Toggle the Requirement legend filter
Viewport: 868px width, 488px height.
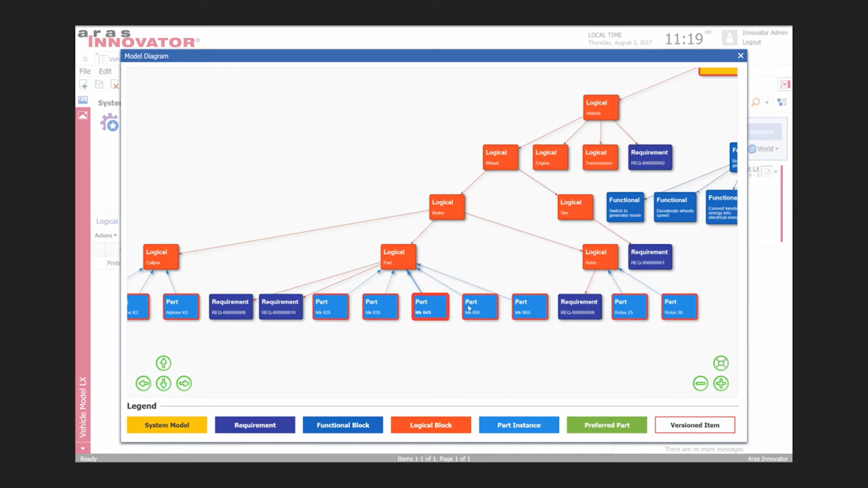tap(255, 425)
